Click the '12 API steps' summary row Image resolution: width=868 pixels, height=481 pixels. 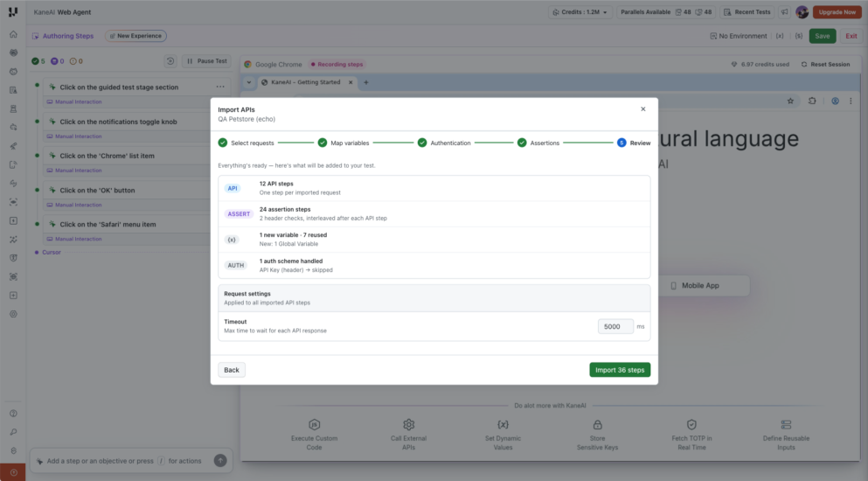434,188
